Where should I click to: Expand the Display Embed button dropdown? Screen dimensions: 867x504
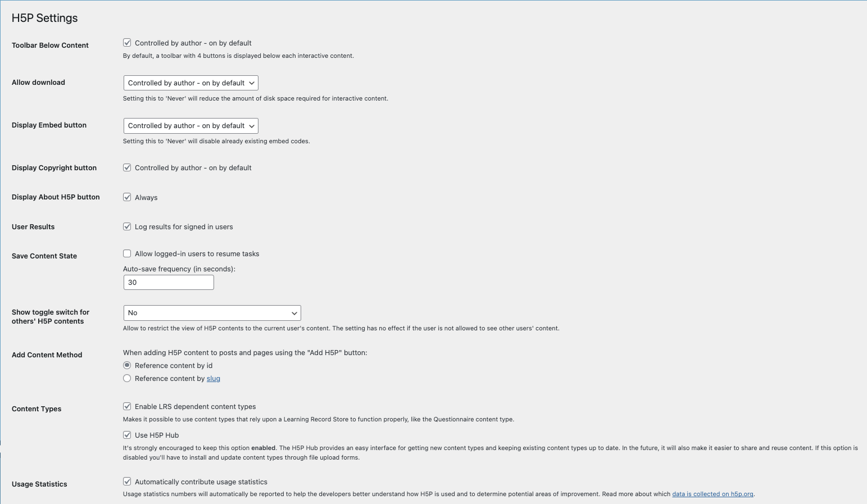tap(190, 126)
